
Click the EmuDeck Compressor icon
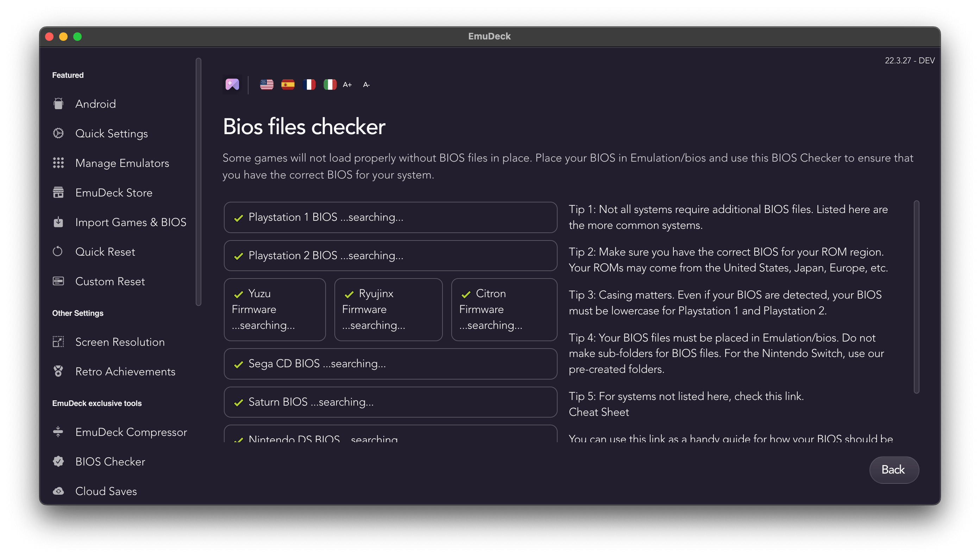pos(58,432)
